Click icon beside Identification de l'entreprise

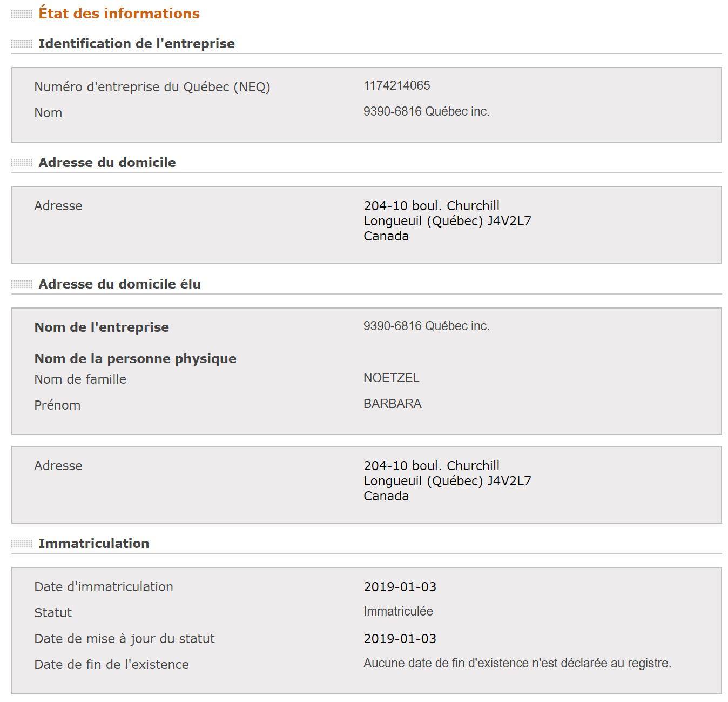pyautogui.click(x=22, y=44)
